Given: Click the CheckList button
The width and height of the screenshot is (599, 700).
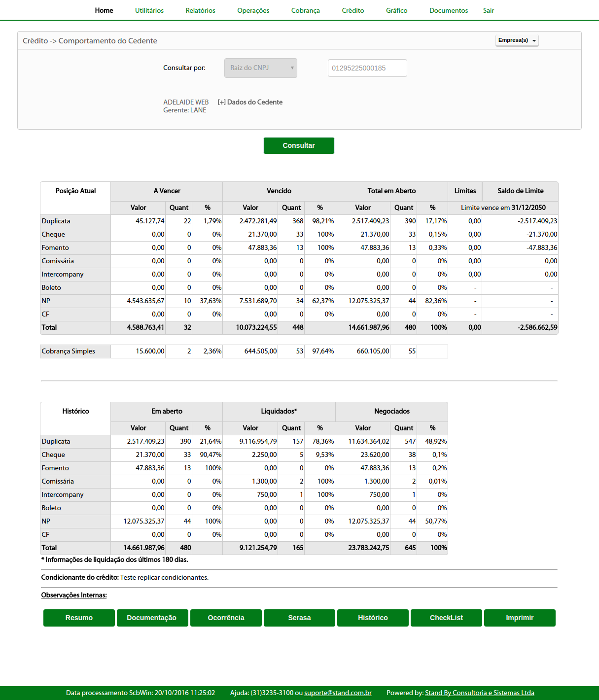Looking at the screenshot, I should click(446, 618).
